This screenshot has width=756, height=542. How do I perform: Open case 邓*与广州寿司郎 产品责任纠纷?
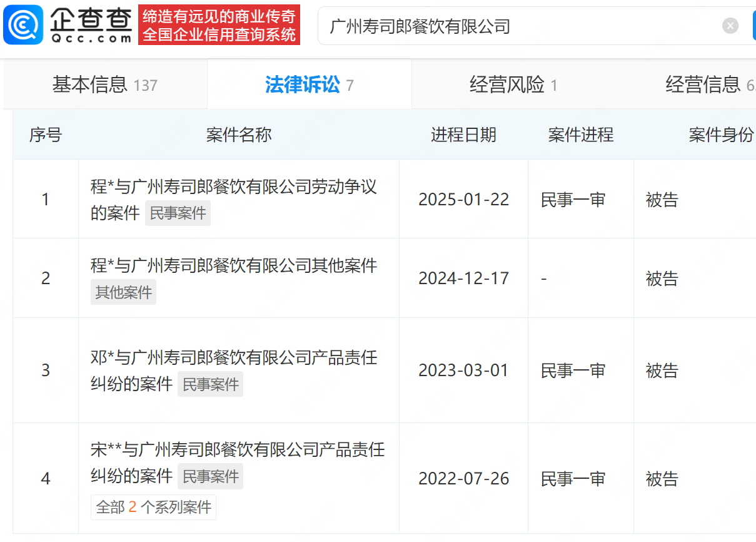click(234, 370)
